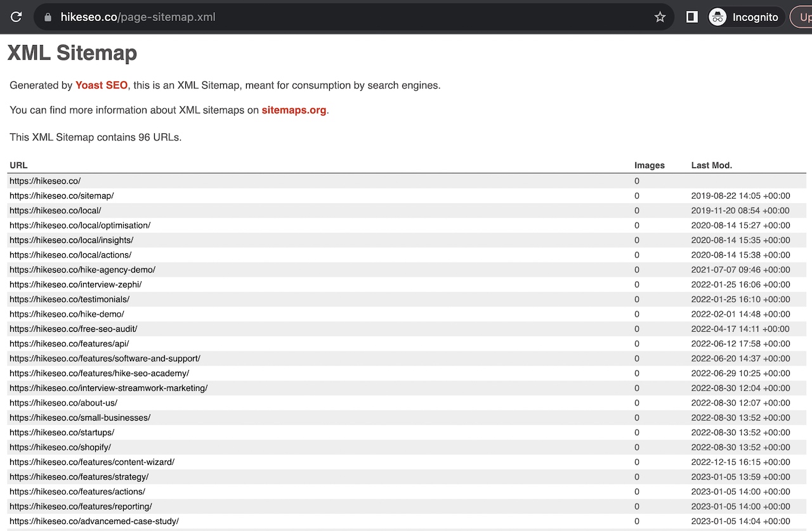Open the https://hikeseo.co/ link

(45, 181)
